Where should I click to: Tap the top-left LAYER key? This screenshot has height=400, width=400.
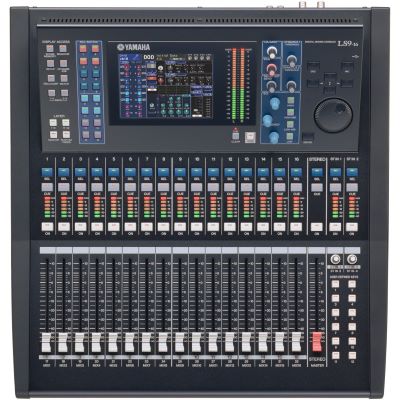click(53, 123)
